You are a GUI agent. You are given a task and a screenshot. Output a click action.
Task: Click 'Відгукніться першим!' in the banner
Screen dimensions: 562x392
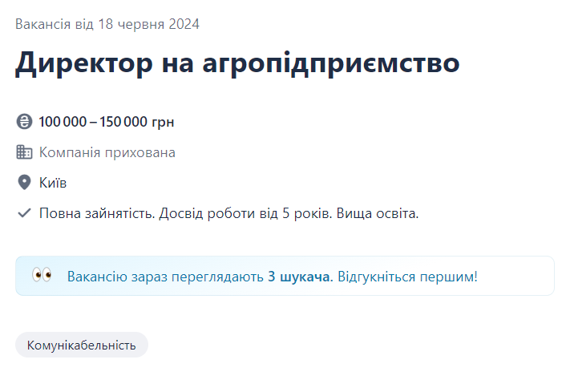coord(407,277)
